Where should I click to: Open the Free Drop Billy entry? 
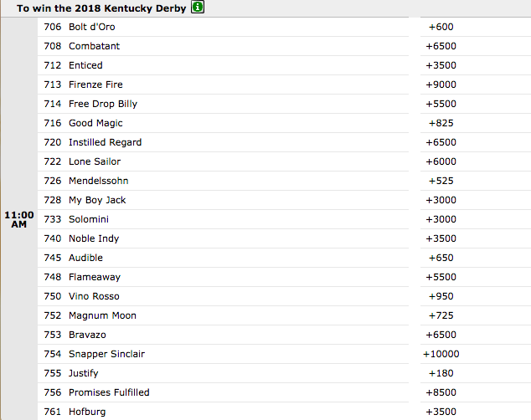pos(223,104)
